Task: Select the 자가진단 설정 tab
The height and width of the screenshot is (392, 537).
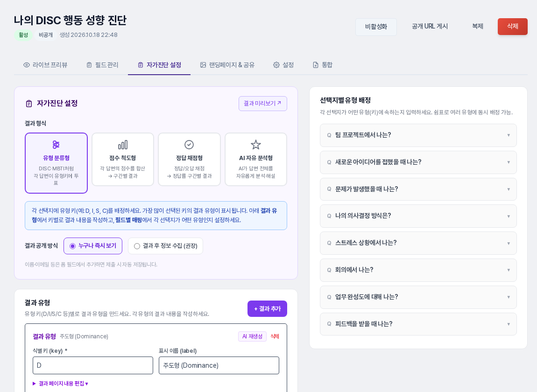Action: 159,65
